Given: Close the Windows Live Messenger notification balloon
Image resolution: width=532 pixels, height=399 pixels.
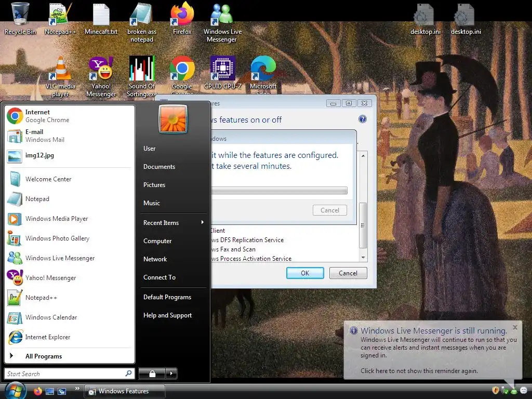Looking at the screenshot, I should [x=515, y=327].
